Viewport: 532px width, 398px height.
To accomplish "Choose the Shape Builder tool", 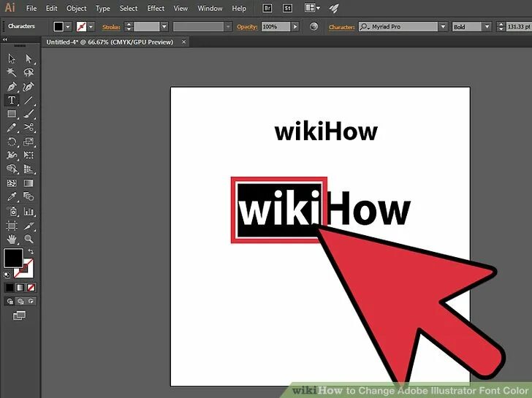I will tap(12, 169).
